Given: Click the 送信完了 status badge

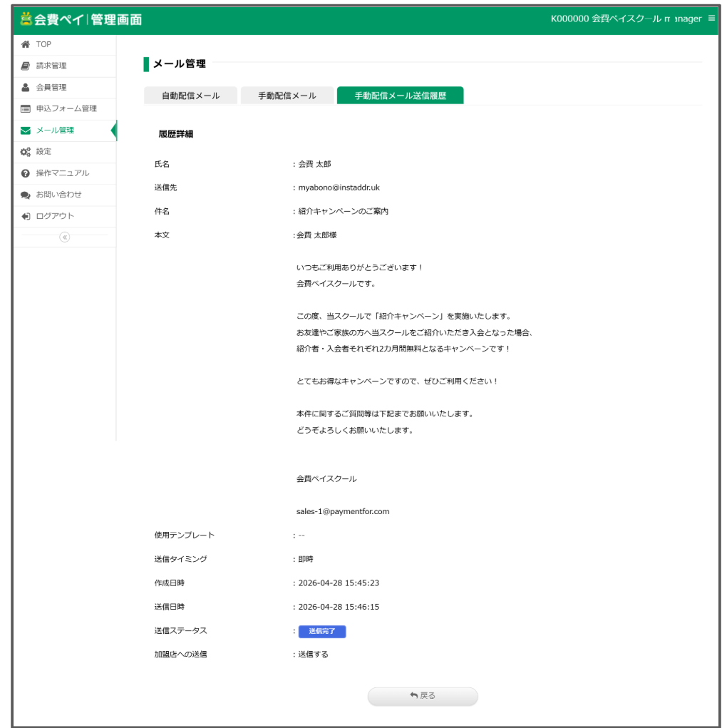Looking at the screenshot, I should (322, 632).
